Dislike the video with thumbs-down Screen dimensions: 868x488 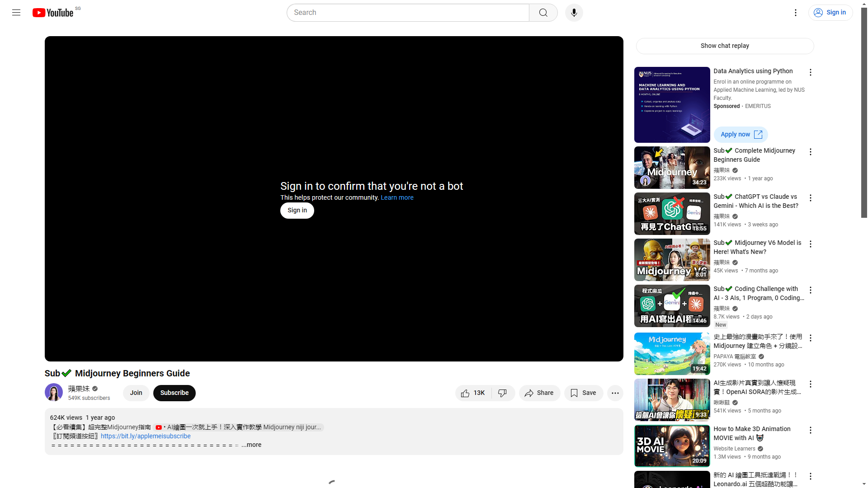[503, 393]
